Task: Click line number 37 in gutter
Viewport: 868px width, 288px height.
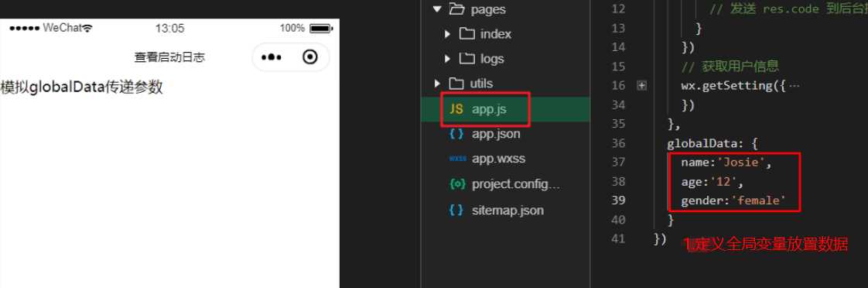Action: (618, 163)
